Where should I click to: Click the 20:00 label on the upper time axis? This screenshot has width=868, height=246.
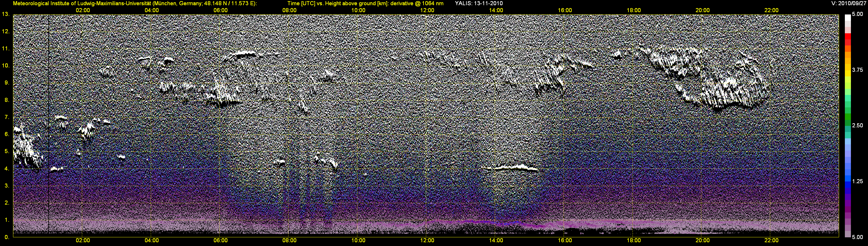(703, 10)
